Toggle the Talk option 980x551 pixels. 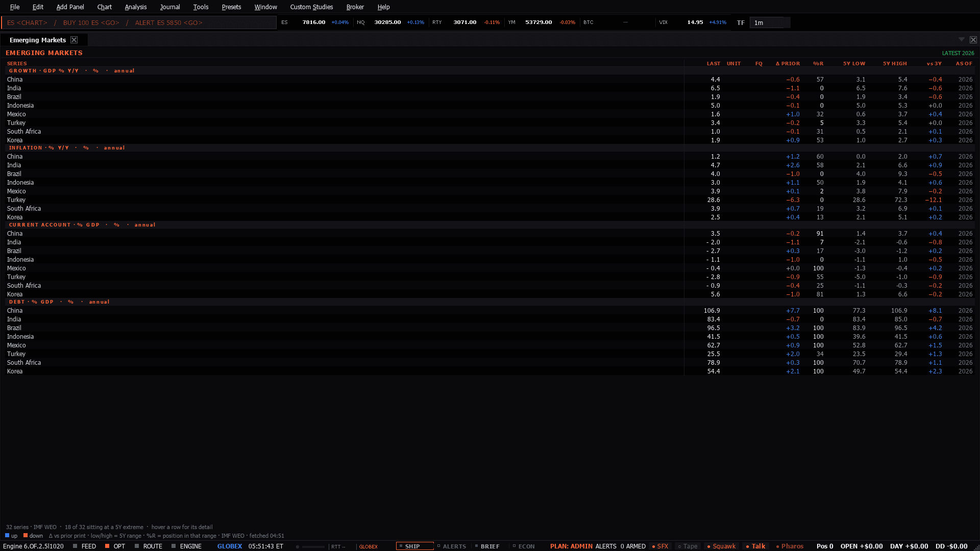pyautogui.click(x=755, y=546)
